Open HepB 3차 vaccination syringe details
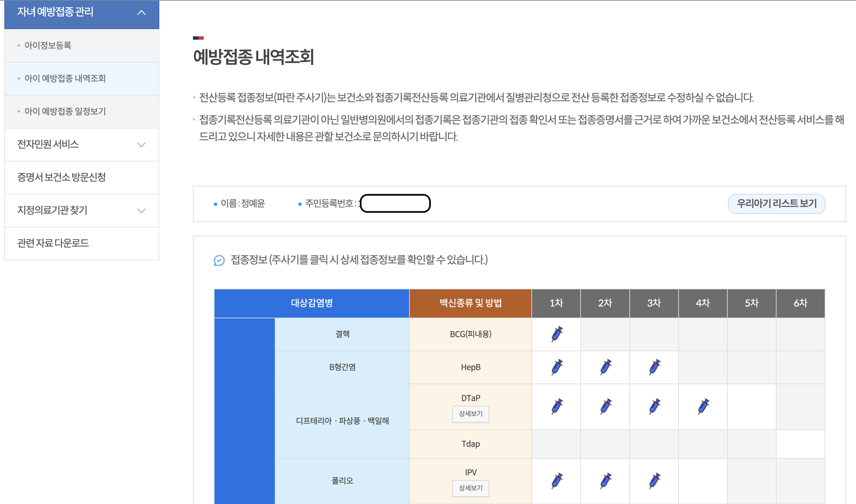 pos(655,367)
